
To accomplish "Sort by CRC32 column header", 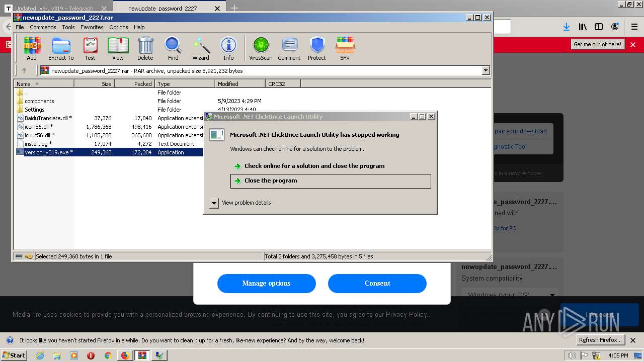I will 283,84.
